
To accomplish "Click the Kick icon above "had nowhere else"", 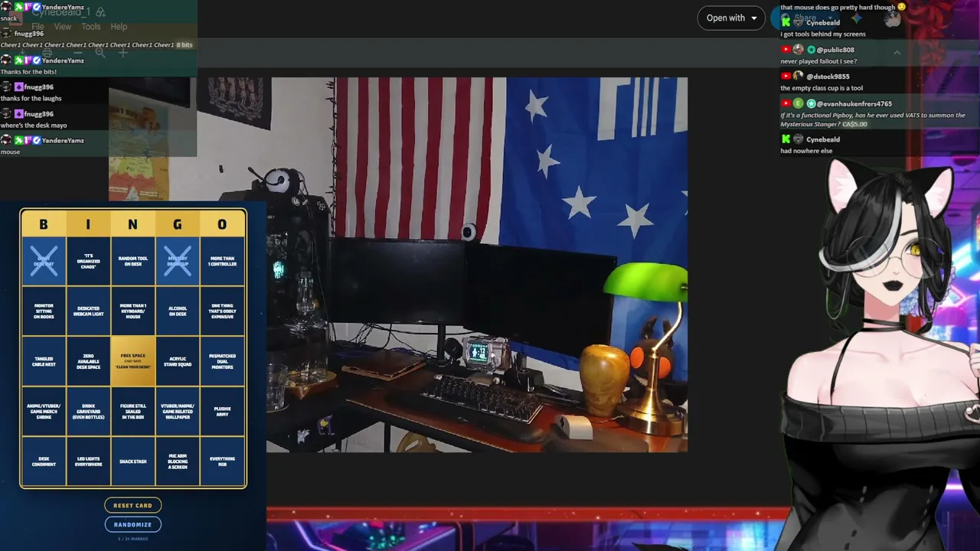I will point(786,139).
